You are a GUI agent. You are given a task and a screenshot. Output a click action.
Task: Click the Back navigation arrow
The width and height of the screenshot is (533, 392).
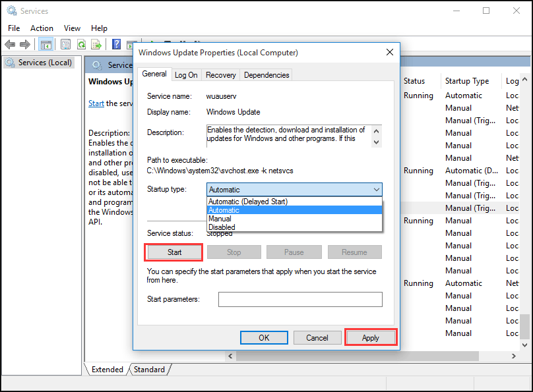point(10,44)
